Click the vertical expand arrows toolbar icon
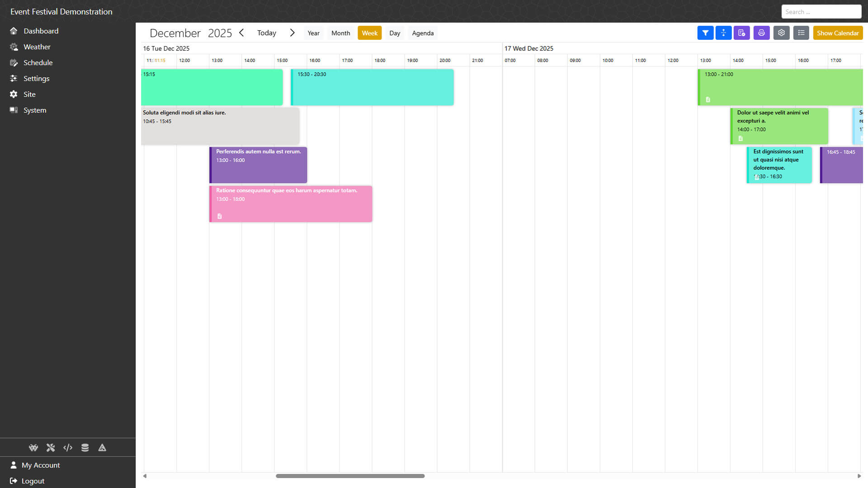Viewport: 868px width, 488px height. [x=723, y=33]
